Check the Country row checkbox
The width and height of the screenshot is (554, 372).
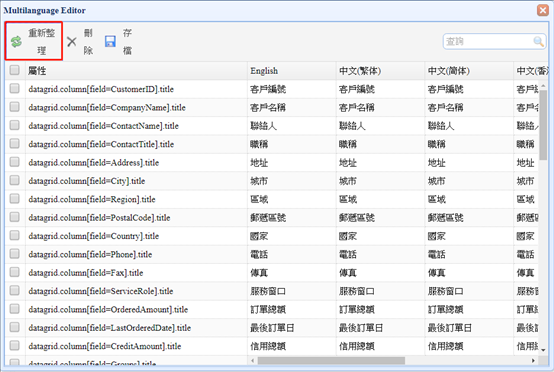click(x=14, y=235)
